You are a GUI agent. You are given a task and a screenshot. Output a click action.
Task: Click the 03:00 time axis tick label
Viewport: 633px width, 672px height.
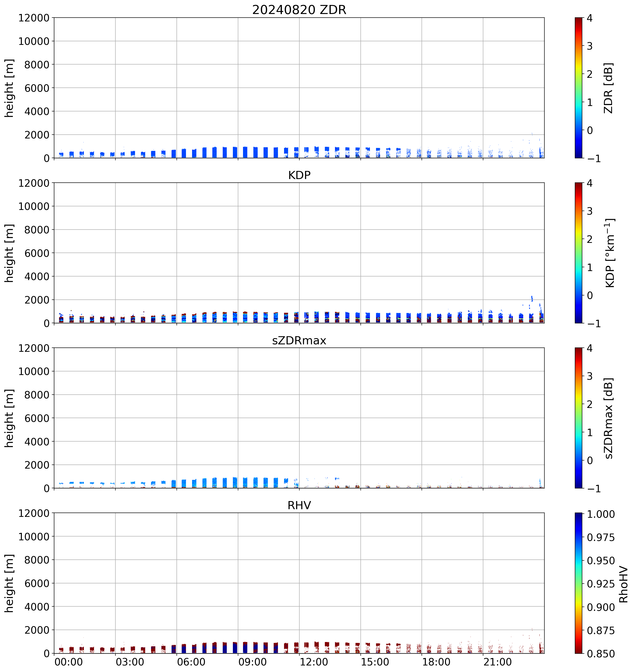[130, 662]
